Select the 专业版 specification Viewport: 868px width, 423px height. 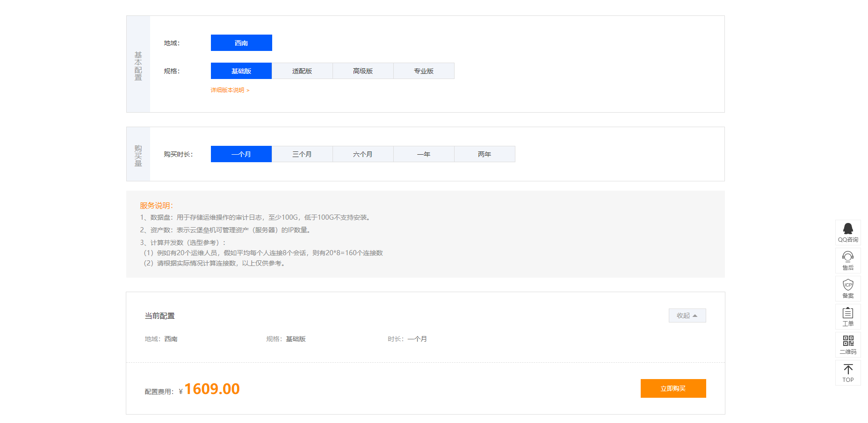[x=424, y=71]
